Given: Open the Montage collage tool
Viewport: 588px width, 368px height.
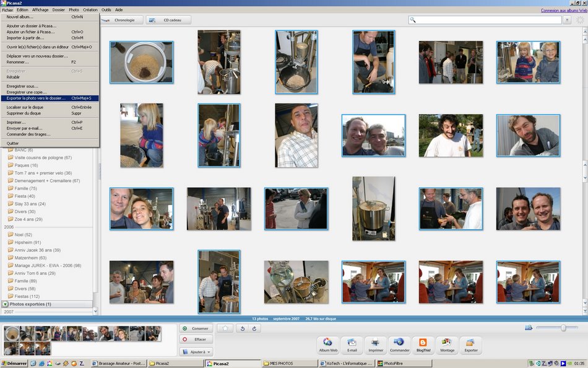Looking at the screenshot, I should point(447,344).
